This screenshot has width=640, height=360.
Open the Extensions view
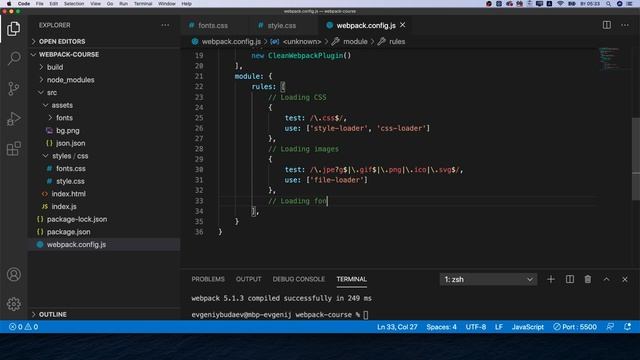coord(13,149)
